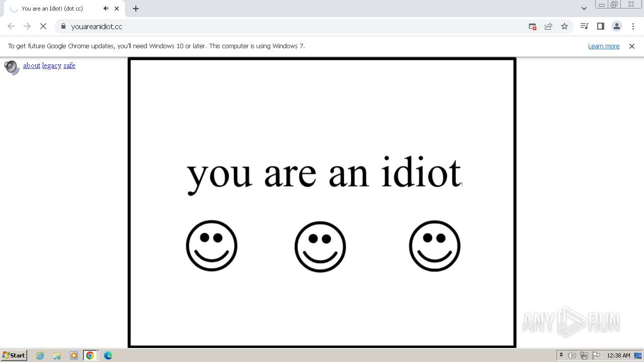Share this page icon
The height and width of the screenshot is (362, 644).
coord(548,26)
